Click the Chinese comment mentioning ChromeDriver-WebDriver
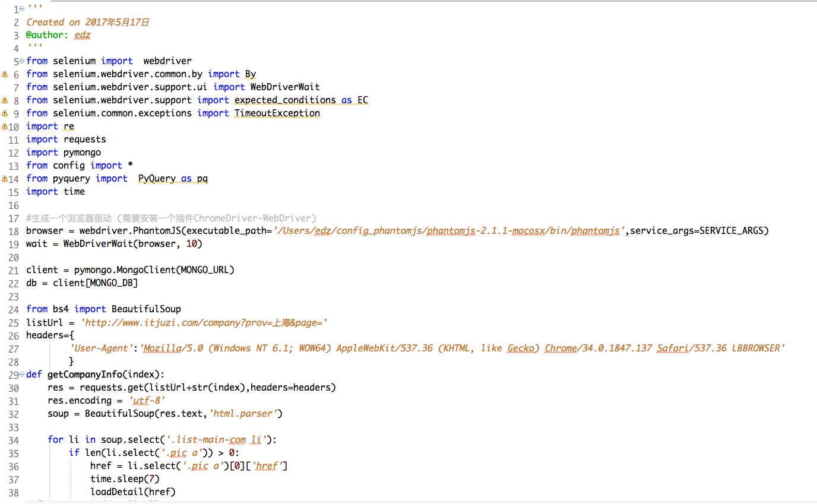Viewport: 817px width, 504px height. (172, 218)
